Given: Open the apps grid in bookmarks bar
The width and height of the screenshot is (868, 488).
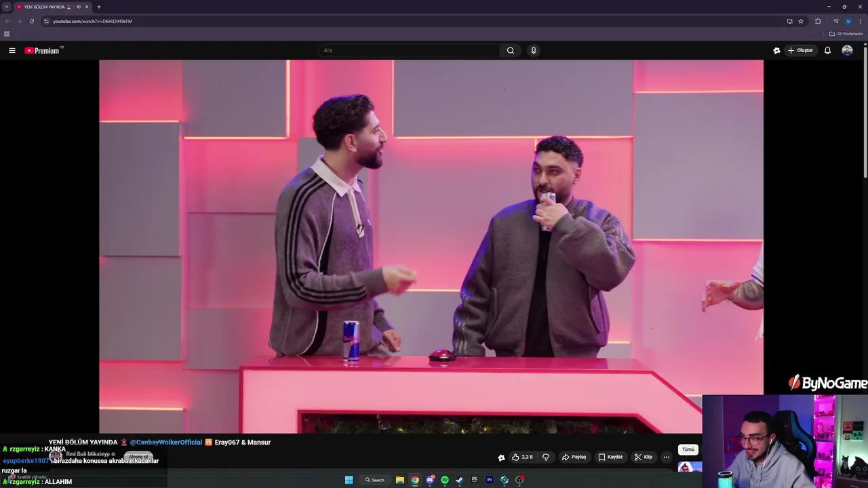Looking at the screenshot, I should pos(7,34).
